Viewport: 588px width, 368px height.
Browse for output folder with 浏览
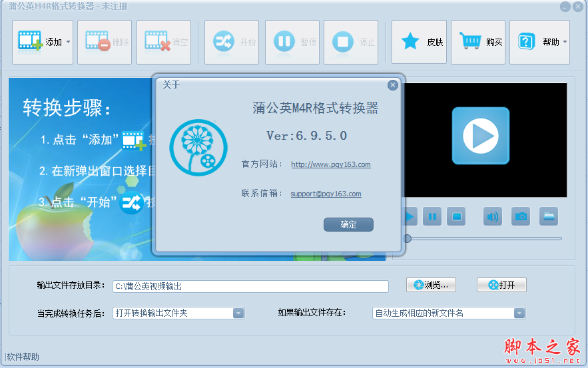[x=431, y=285]
